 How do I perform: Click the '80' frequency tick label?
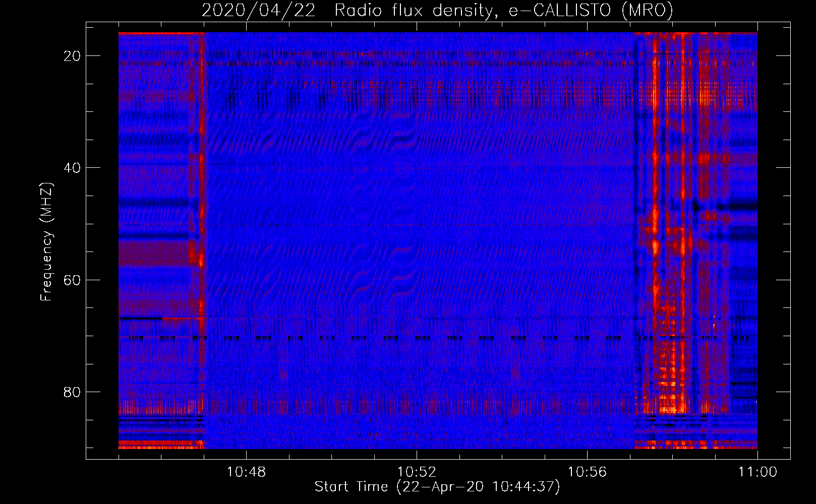tap(72, 392)
